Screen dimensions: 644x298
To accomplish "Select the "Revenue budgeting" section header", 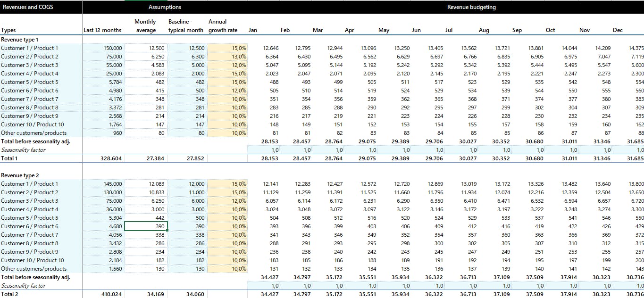I will [x=471, y=7].
